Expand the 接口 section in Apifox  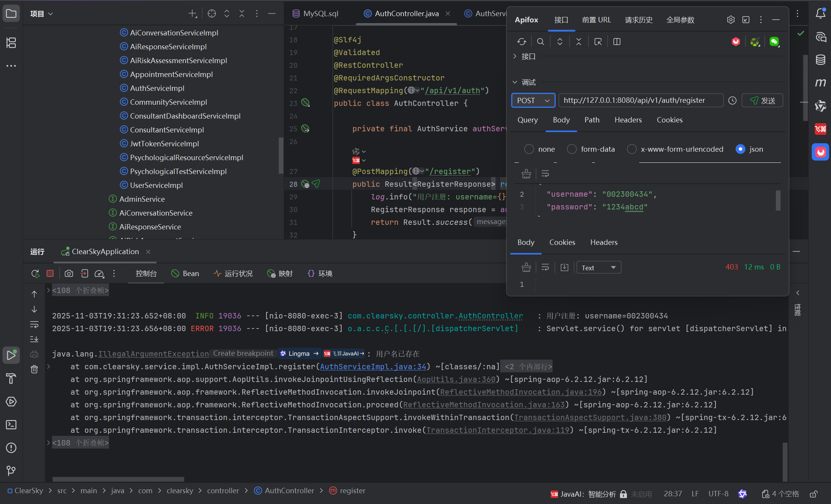click(515, 56)
